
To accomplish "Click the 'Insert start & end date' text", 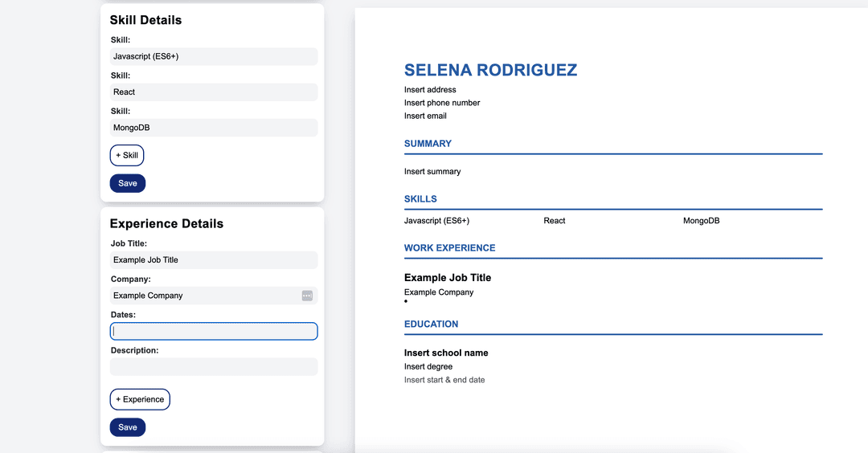I will (444, 380).
